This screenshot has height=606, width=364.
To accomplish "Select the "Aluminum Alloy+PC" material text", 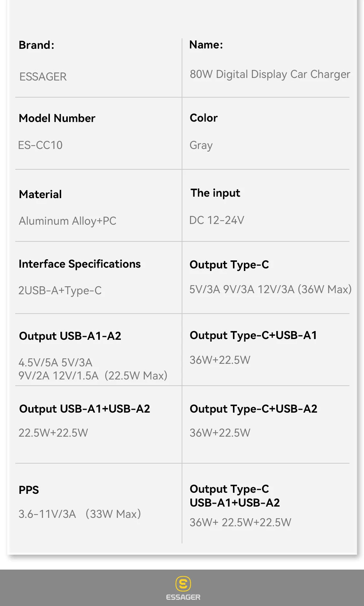I will click(68, 221).
